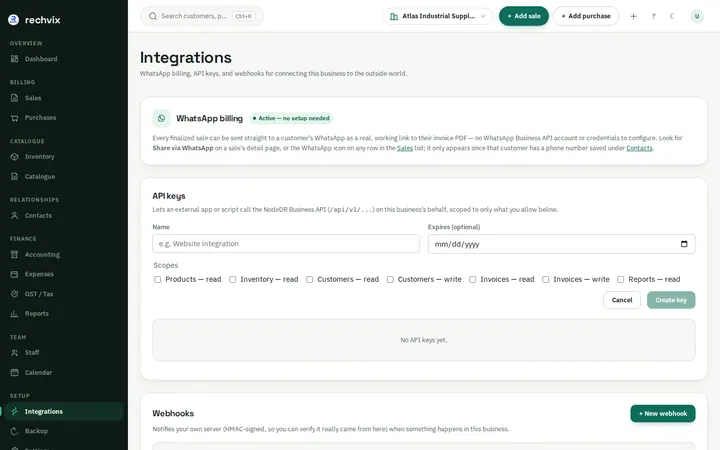Open help via the question mark icon
Viewport: 720px width, 450px height.
653,16
